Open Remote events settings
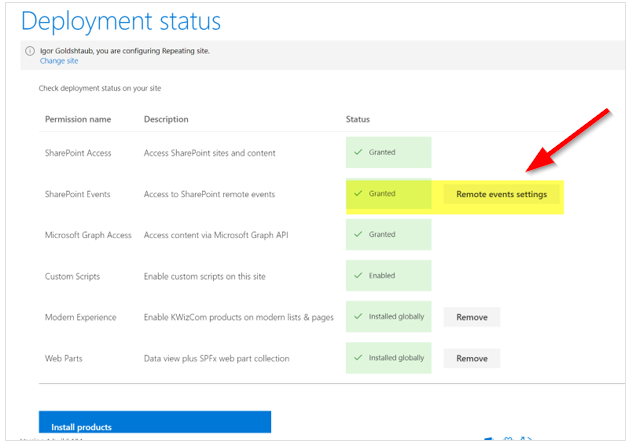 coord(501,194)
